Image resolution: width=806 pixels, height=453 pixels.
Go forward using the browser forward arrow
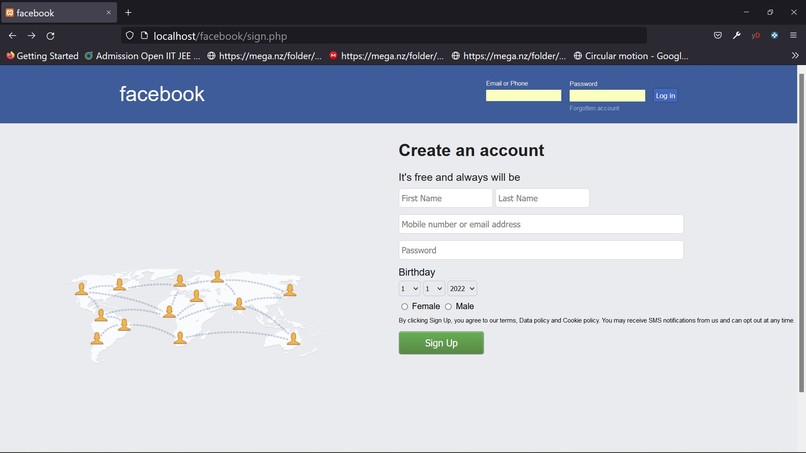(x=31, y=36)
